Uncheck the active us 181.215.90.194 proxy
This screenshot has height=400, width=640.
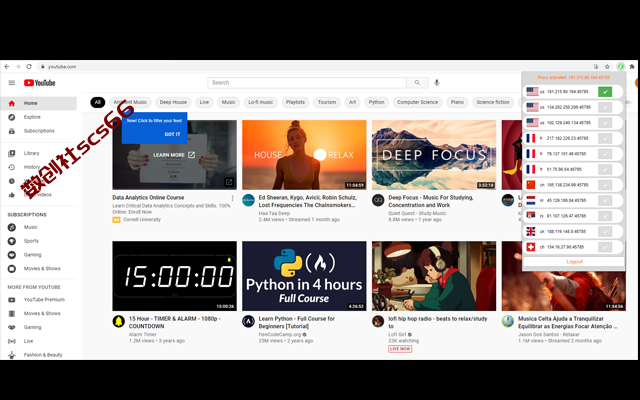pyautogui.click(x=605, y=92)
